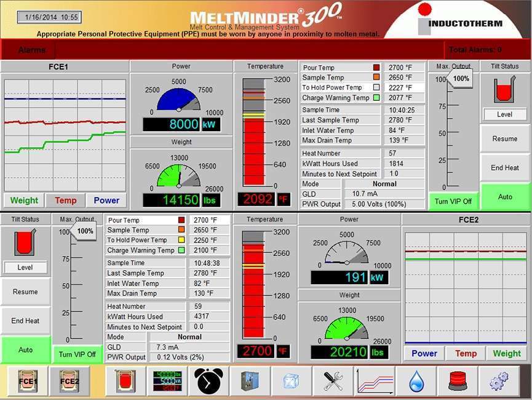Viewport: 532px width, 400px height.
Task: Toggle the FCE2 chart Power trace
Action: coord(424,353)
